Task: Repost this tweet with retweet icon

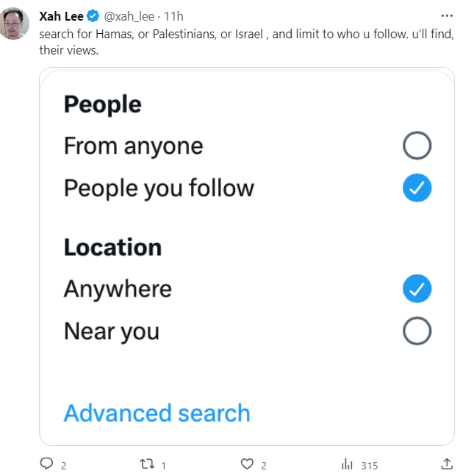Action: click(147, 465)
